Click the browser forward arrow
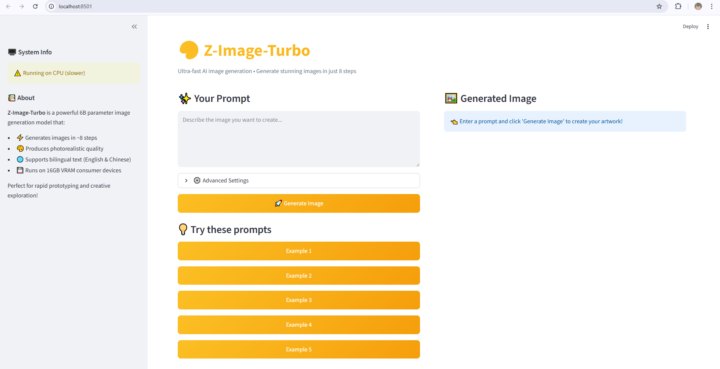 click(x=22, y=6)
